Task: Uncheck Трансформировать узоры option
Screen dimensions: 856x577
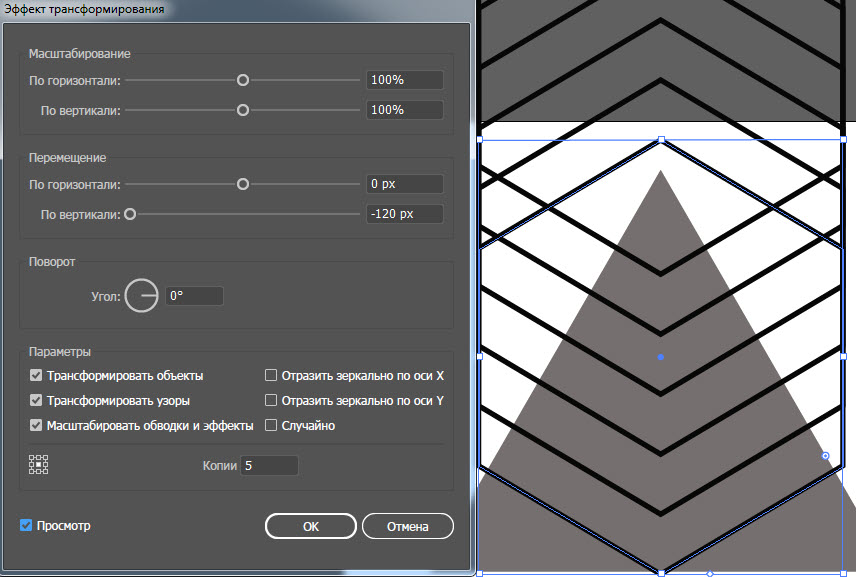Action: (x=36, y=400)
